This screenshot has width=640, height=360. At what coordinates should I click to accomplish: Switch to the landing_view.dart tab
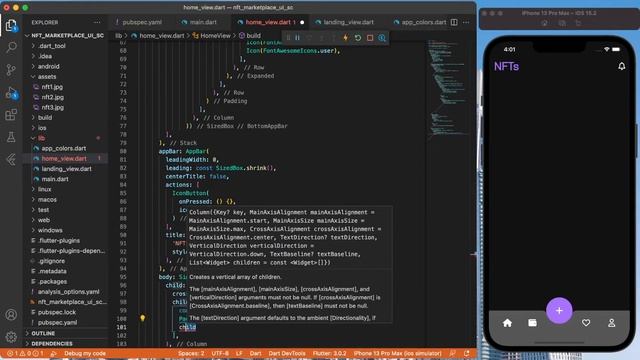coord(348,22)
